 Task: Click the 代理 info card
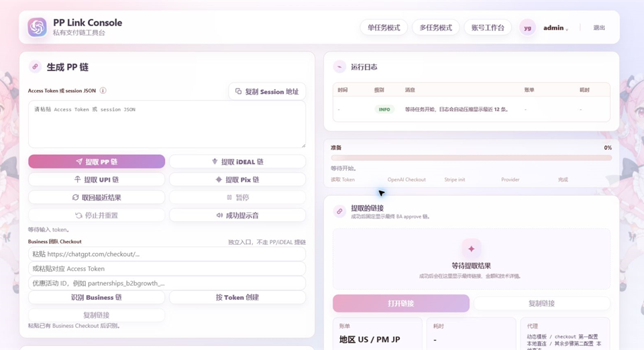pos(565,334)
